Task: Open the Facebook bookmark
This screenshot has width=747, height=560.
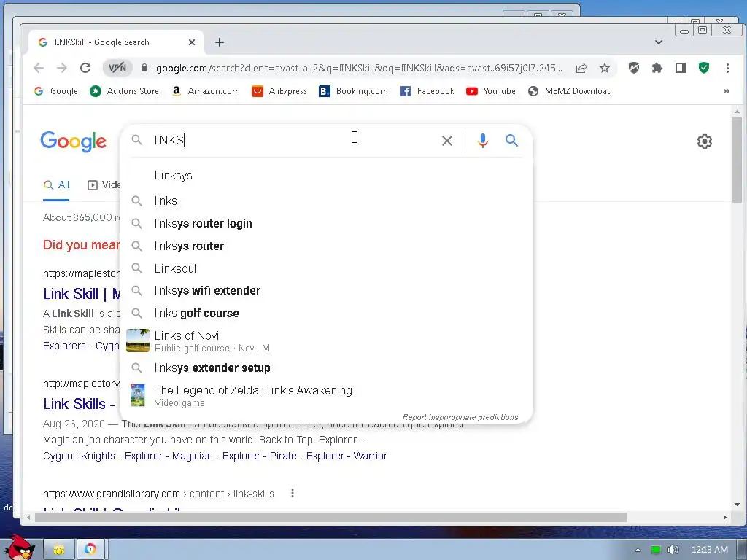Action: (427, 91)
